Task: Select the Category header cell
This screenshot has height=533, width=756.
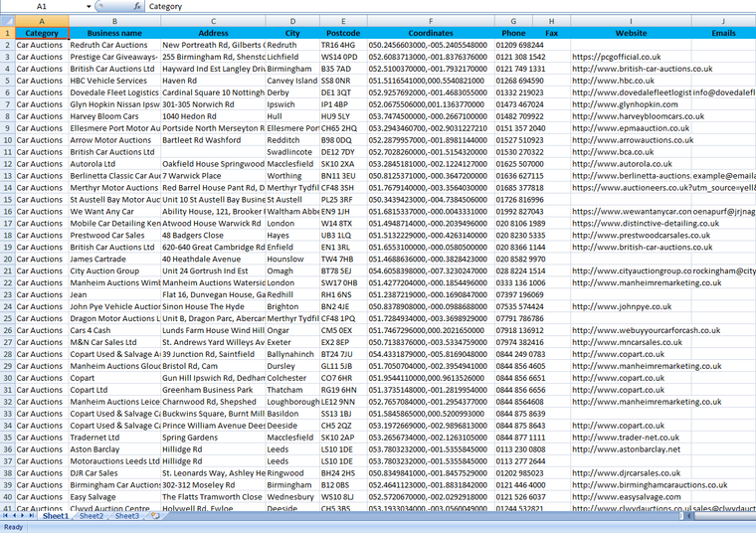Action: (42, 33)
